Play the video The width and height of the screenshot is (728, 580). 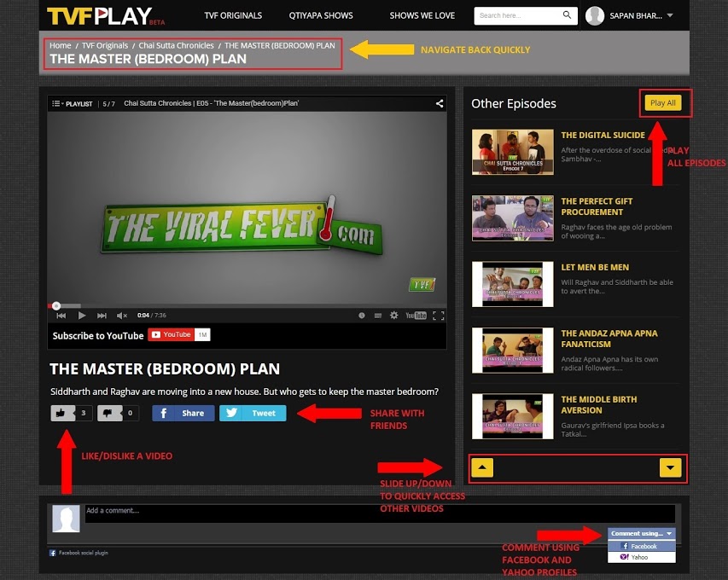[82, 316]
